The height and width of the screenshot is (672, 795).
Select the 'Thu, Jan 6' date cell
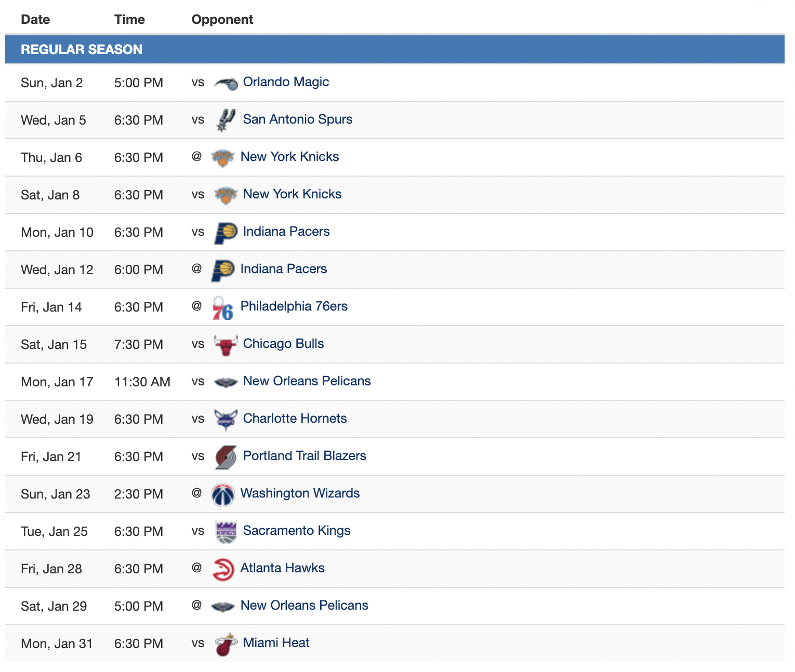51,158
